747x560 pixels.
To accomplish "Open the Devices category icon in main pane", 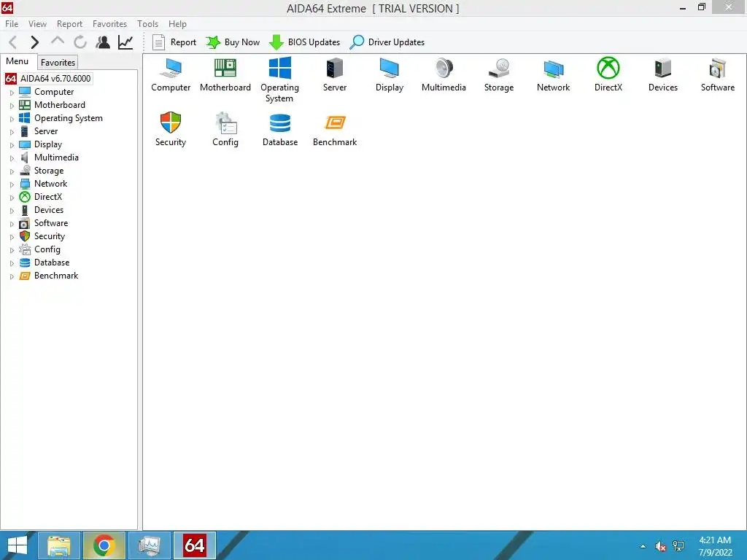I will pos(662,75).
